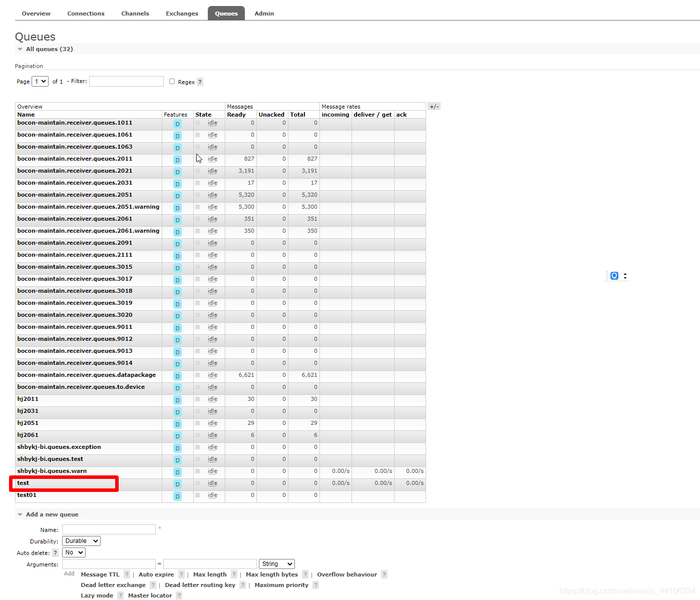700x600 pixels.
Task: Add the Auto expire argument
Action: click(156, 574)
